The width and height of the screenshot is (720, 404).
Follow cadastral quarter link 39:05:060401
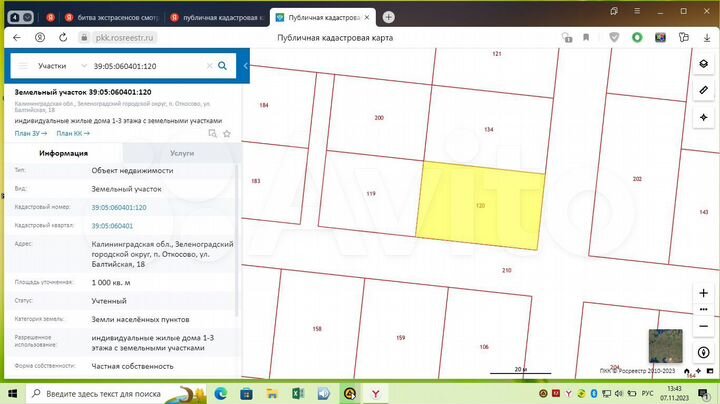coord(112,226)
